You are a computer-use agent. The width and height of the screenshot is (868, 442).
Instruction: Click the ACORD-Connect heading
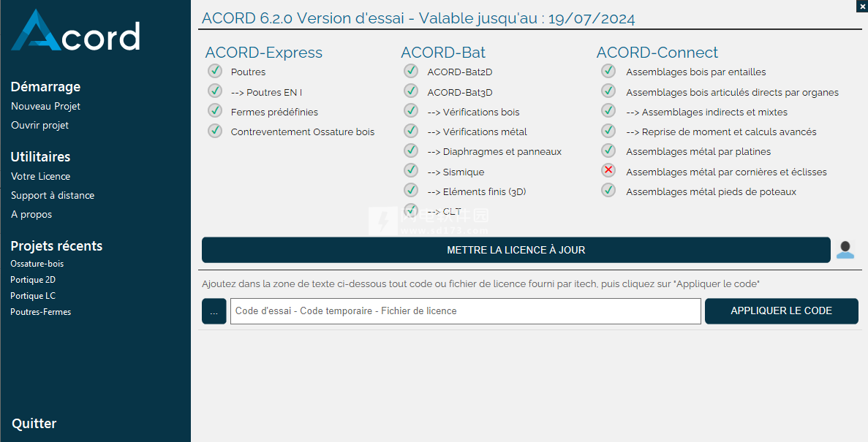(657, 53)
